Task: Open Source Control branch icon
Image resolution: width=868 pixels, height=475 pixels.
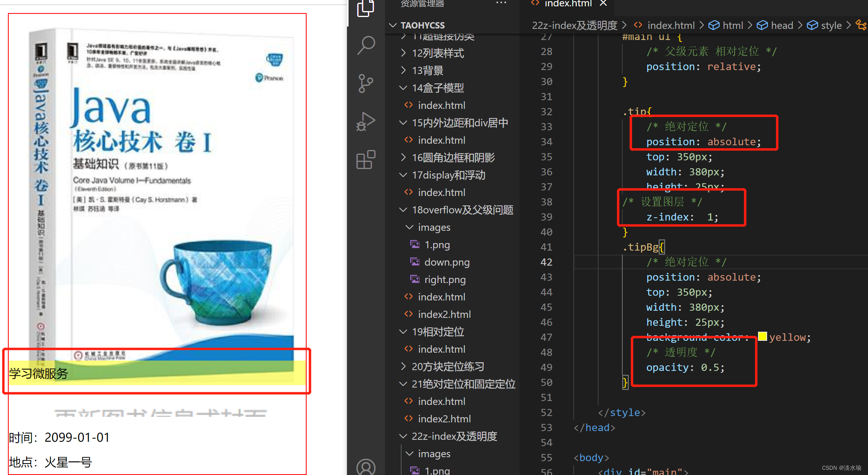Action: point(366,83)
